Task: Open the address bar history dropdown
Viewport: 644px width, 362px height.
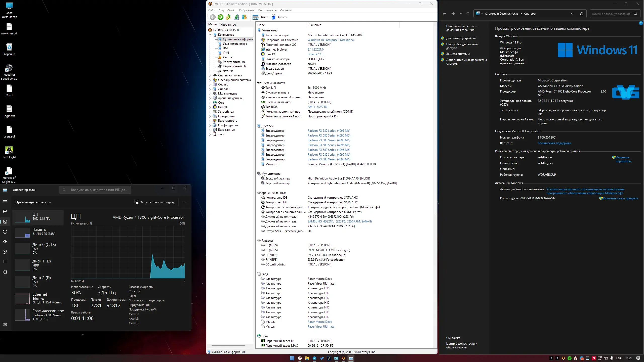Action: [572, 14]
